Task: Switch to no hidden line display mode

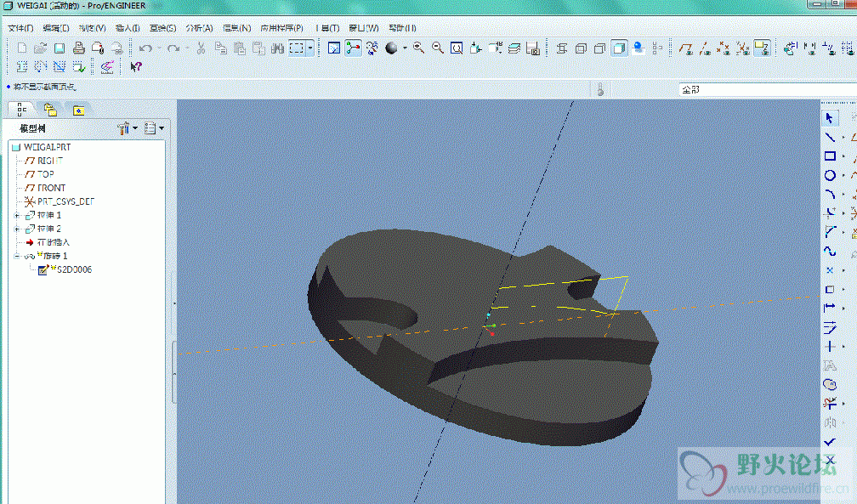Action: tap(600, 48)
